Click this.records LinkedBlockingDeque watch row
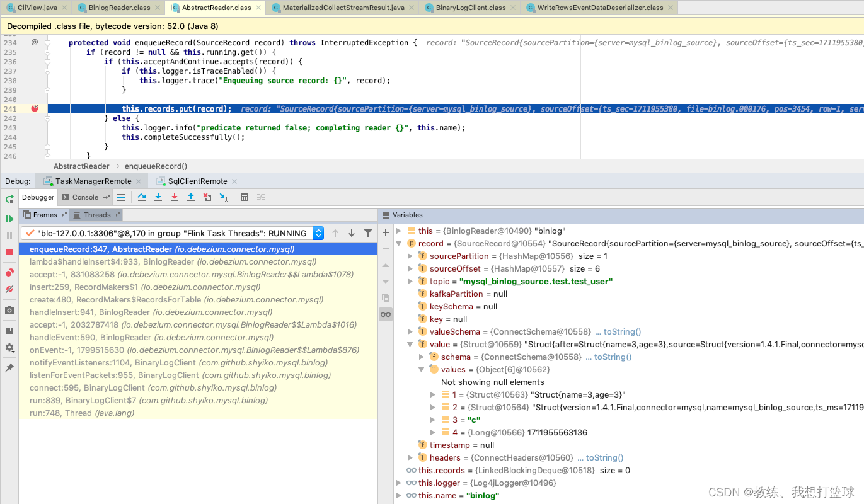Screen dimensions: 864x504 coord(630,470)
